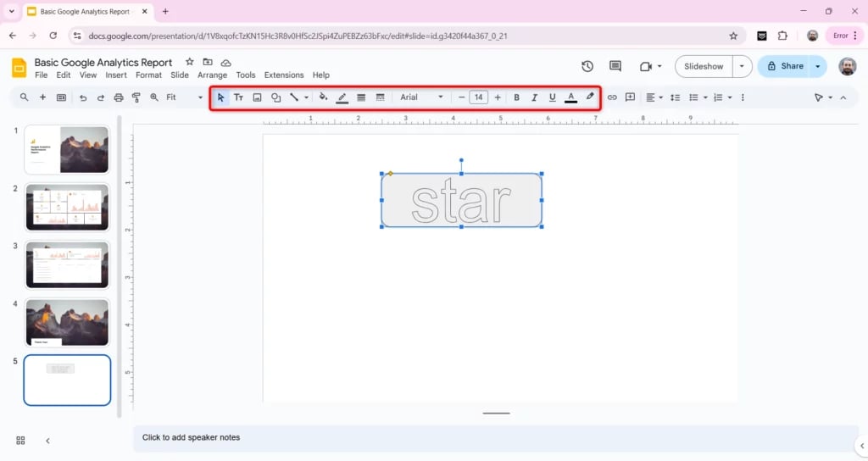
Task: Toggle the numbered list
Action: pos(718,97)
